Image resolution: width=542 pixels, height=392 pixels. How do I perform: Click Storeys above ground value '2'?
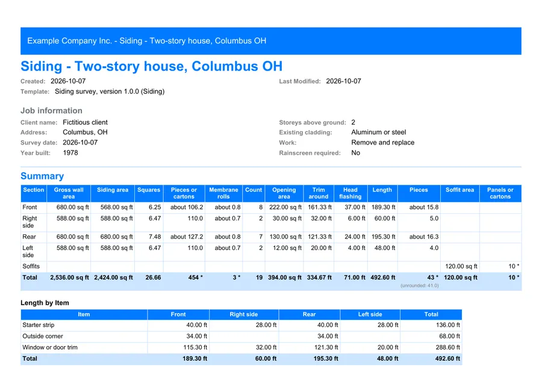pyautogui.click(x=354, y=122)
